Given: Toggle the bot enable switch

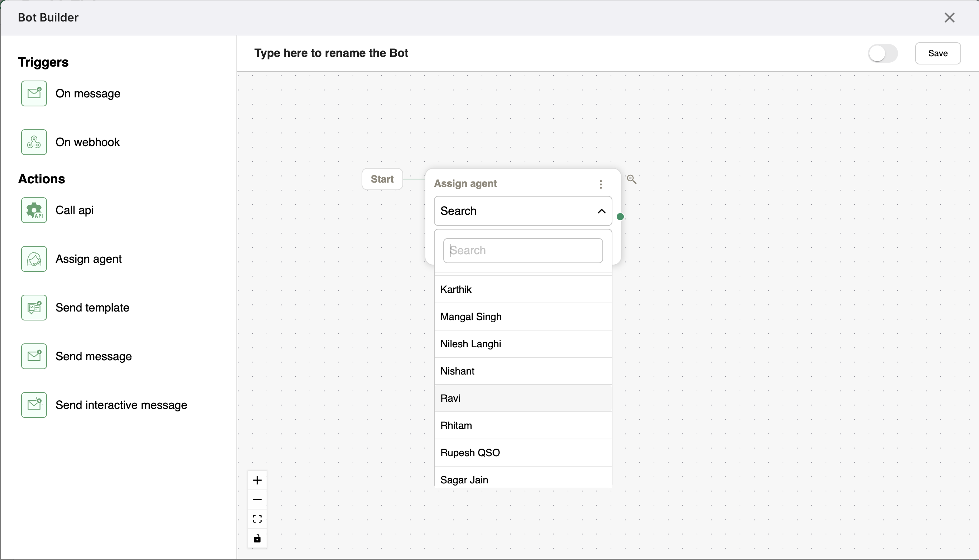Looking at the screenshot, I should pyautogui.click(x=883, y=53).
